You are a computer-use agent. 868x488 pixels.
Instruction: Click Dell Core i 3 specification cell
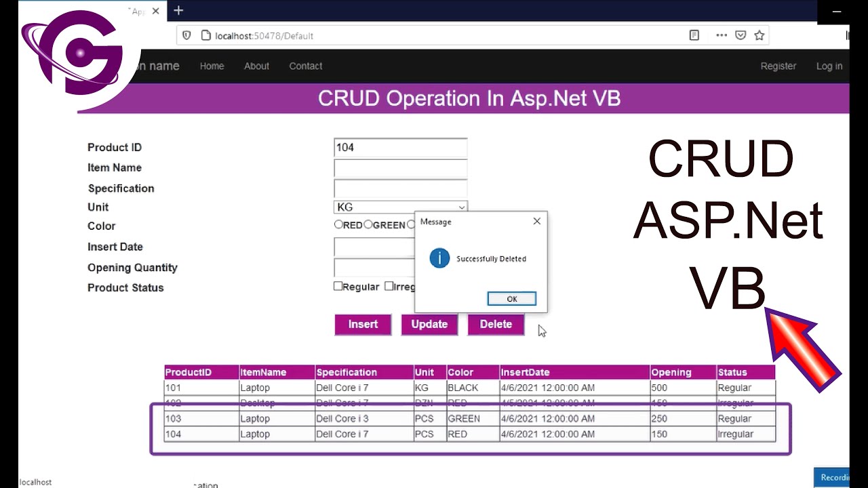click(365, 419)
